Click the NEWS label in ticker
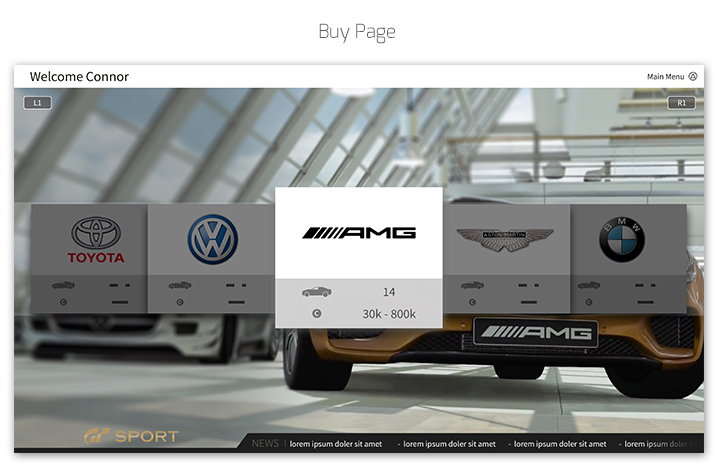 click(x=265, y=443)
